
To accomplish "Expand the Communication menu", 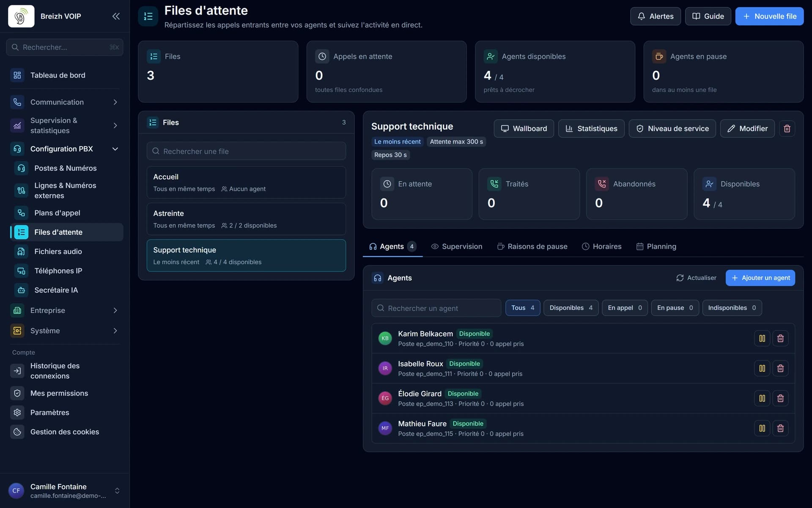I will tap(65, 102).
